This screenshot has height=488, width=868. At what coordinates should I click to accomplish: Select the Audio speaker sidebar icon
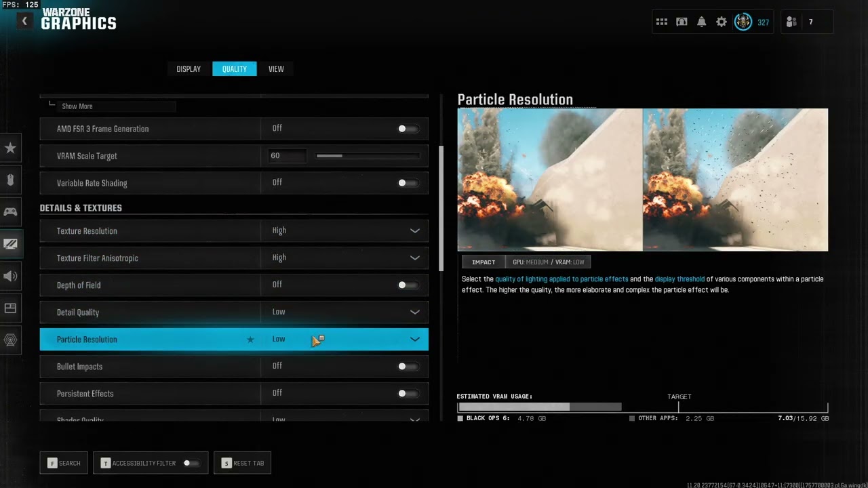(x=10, y=276)
